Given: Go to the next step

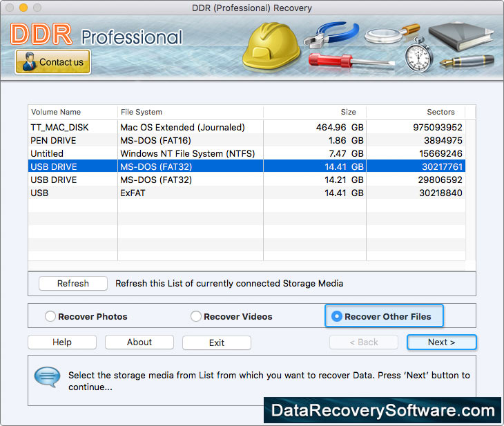Looking at the screenshot, I should coord(442,342).
